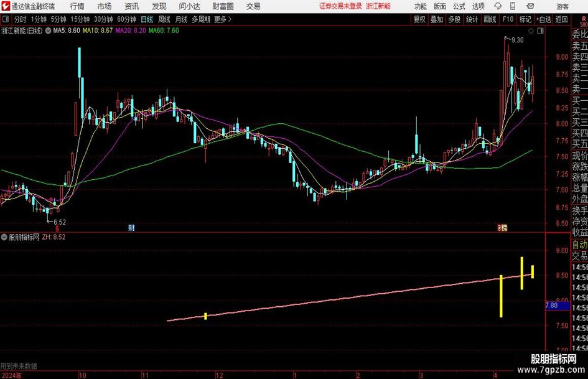Open the 选项 menu
The height and width of the screenshot is (379, 588).
(478, 6)
